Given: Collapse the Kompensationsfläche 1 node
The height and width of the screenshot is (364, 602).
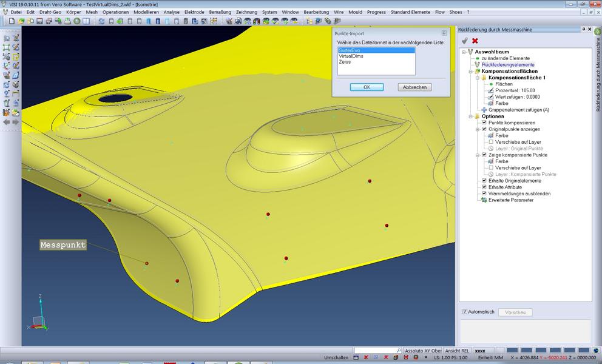Looking at the screenshot, I should click(x=477, y=78).
